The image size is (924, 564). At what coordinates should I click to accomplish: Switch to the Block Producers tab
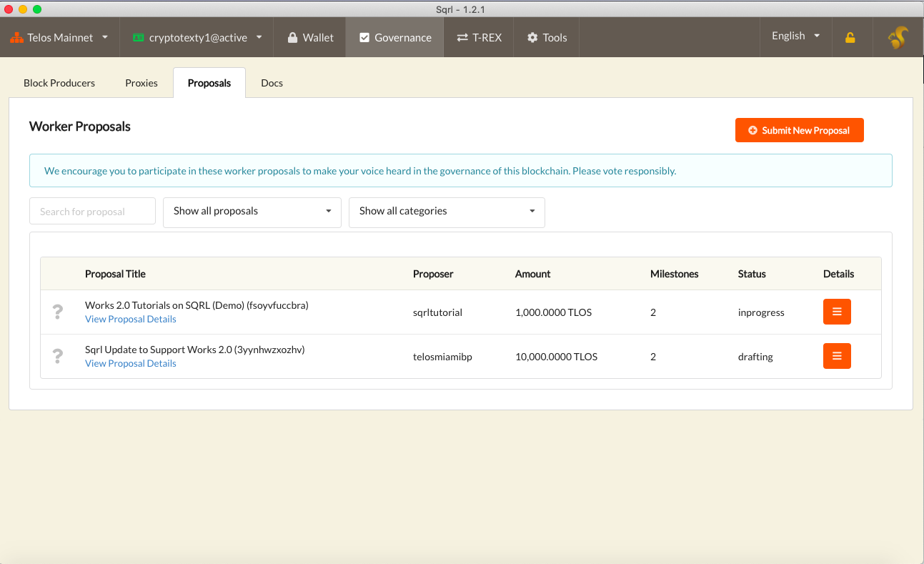click(x=59, y=83)
